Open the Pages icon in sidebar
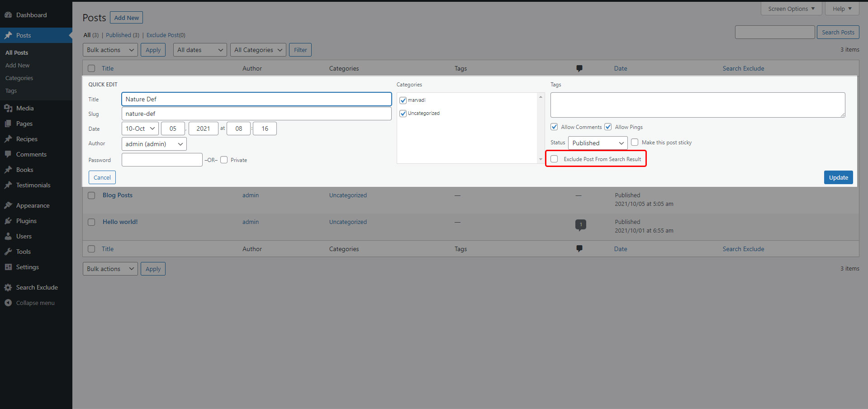Image resolution: width=868 pixels, height=409 pixels. 8,124
